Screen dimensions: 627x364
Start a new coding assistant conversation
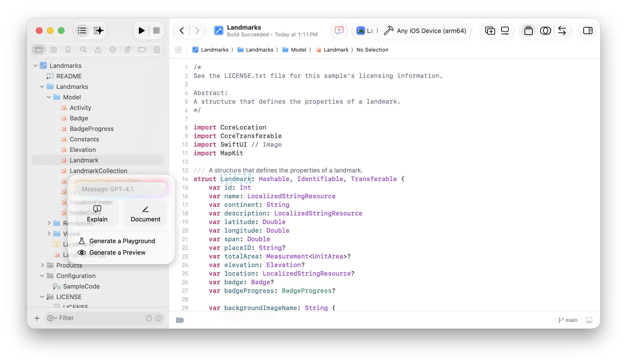(339, 31)
